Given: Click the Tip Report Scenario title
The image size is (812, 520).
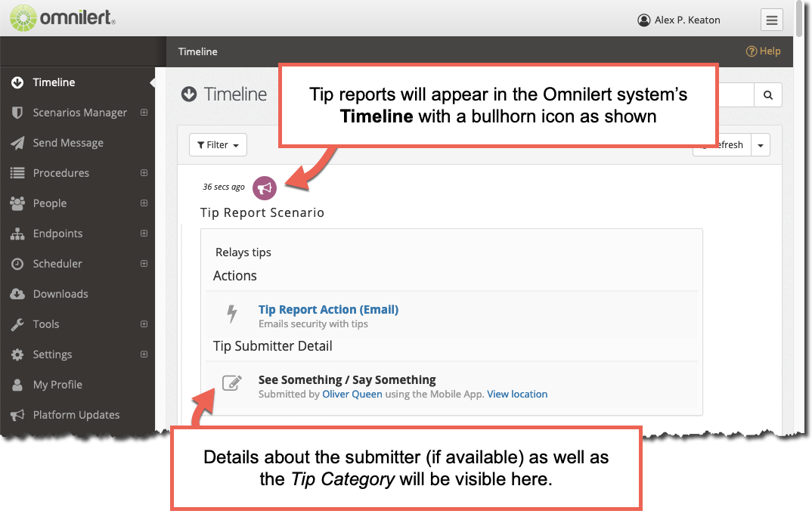Looking at the screenshot, I should 262,213.
